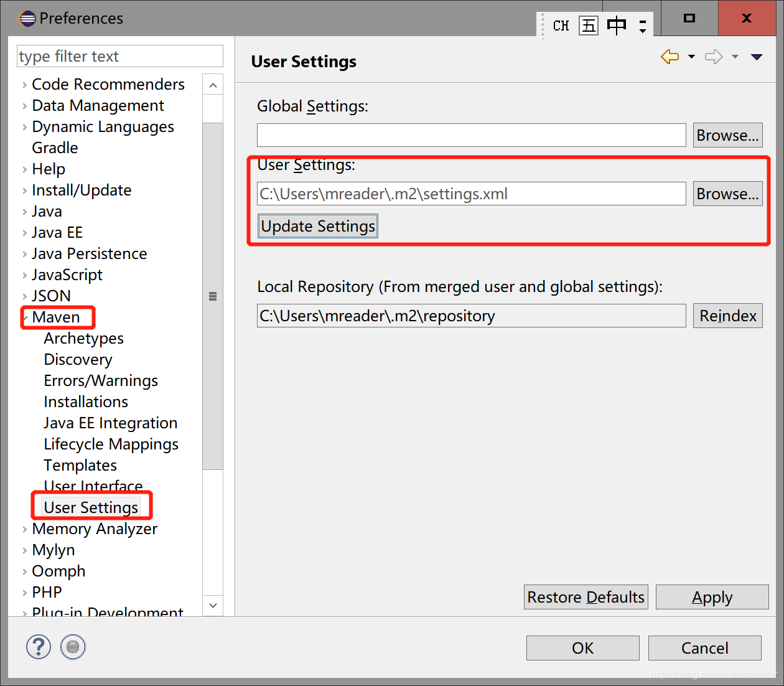Select PHP preferences

pos(47,592)
